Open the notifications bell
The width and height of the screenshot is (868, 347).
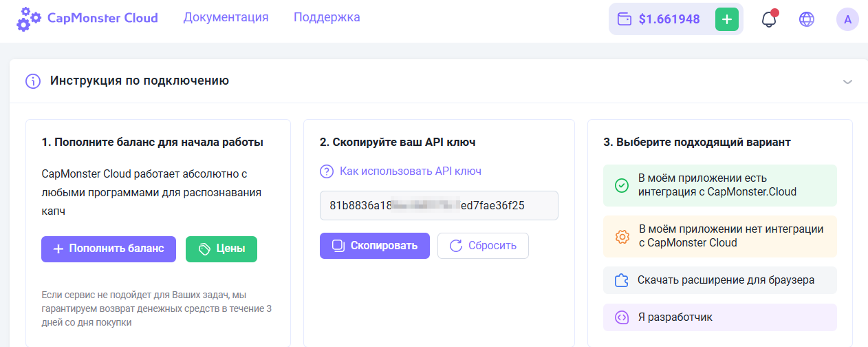pos(769,19)
